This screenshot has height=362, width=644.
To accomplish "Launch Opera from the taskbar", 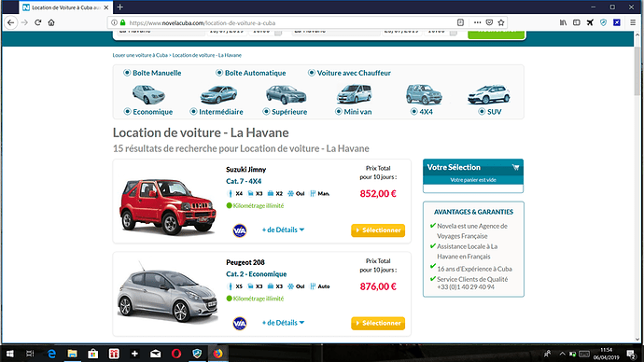I will (x=176, y=354).
